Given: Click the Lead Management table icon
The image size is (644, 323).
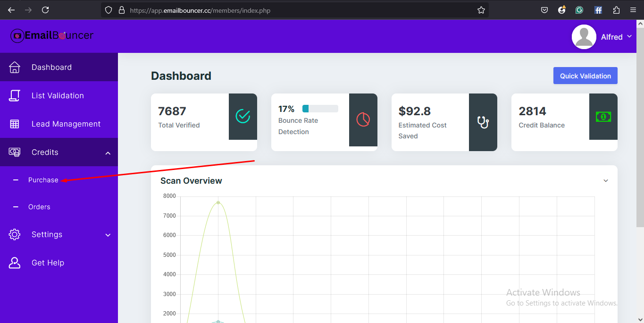Looking at the screenshot, I should 15,124.
